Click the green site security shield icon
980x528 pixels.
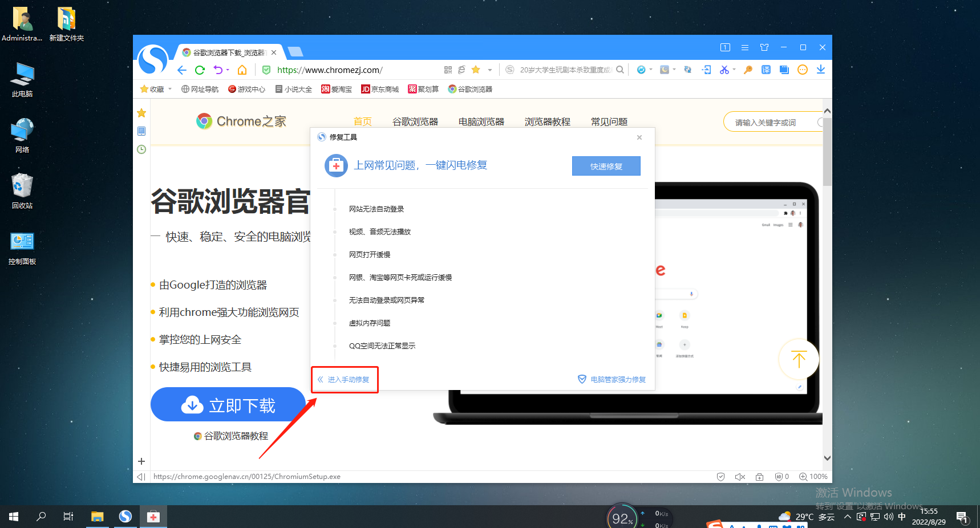[266, 70]
